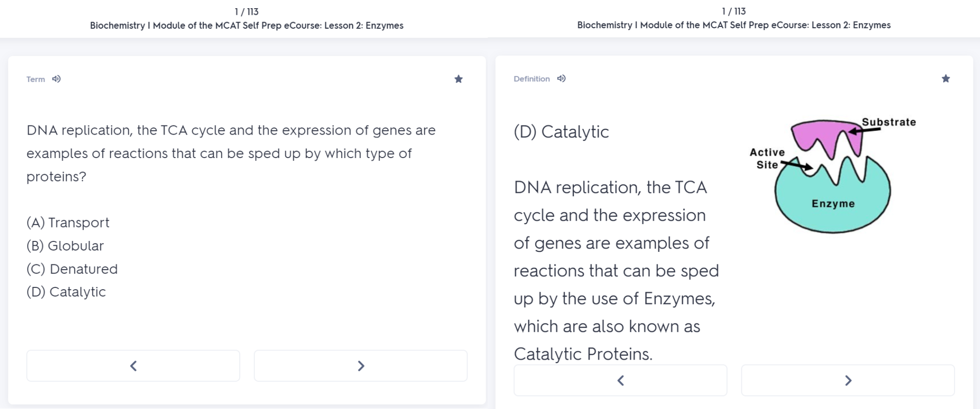This screenshot has width=980, height=409.
Task: Star the Term card
Action: [x=458, y=79]
